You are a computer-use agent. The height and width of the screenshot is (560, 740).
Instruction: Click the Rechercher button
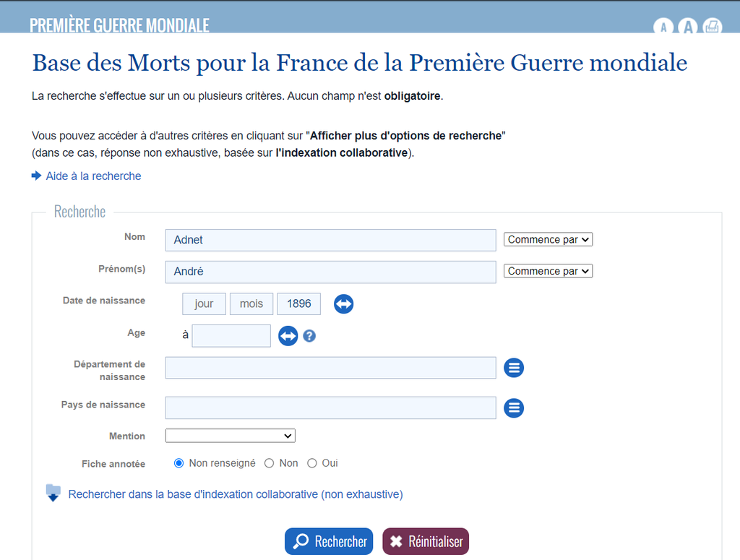pos(329,541)
